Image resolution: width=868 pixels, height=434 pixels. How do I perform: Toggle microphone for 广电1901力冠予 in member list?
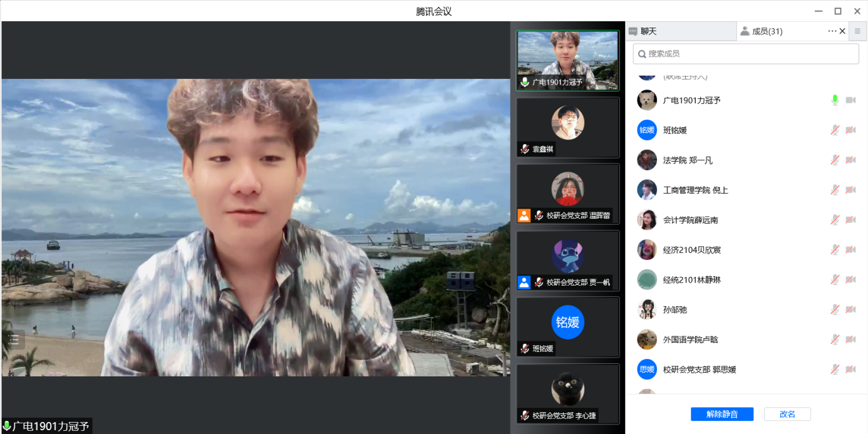tap(835, 100)
